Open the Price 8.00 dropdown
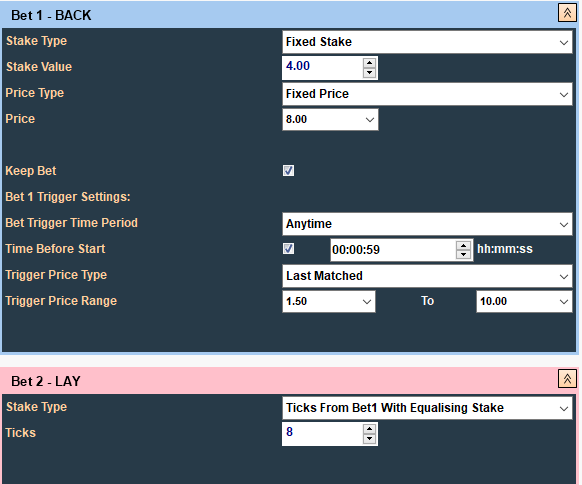The width and height of the screenshot is (582, 485). click(x=330, y=119)
